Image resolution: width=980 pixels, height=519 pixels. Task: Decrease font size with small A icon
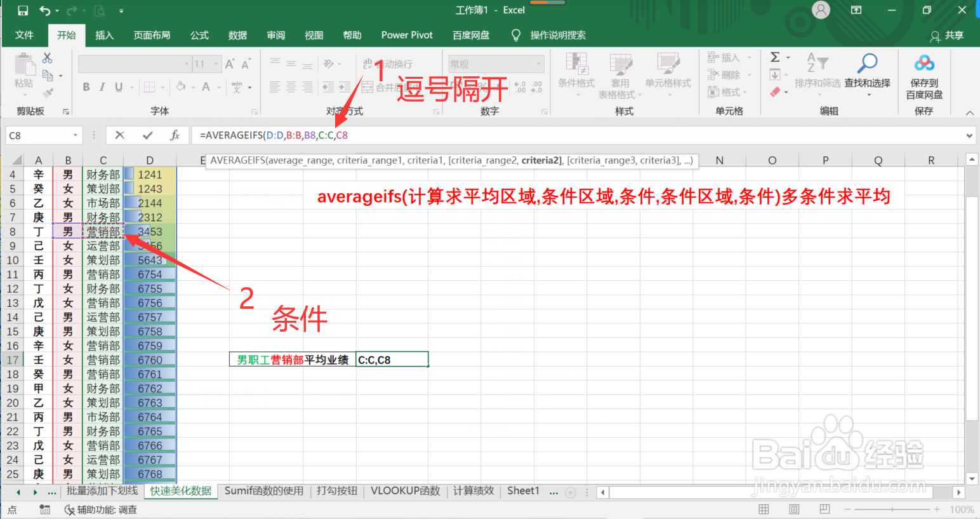(x=246, y=64)
